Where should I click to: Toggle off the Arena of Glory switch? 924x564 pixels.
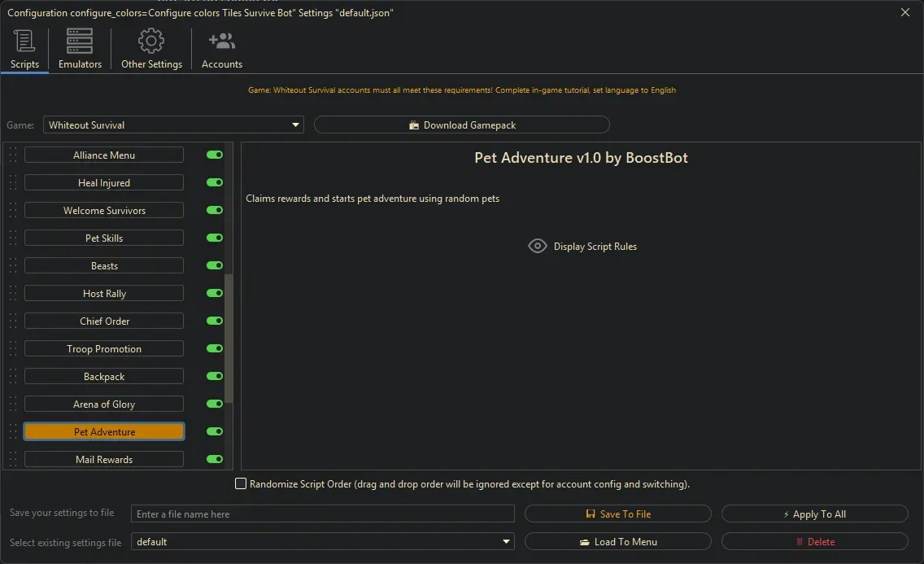point(215,404)
